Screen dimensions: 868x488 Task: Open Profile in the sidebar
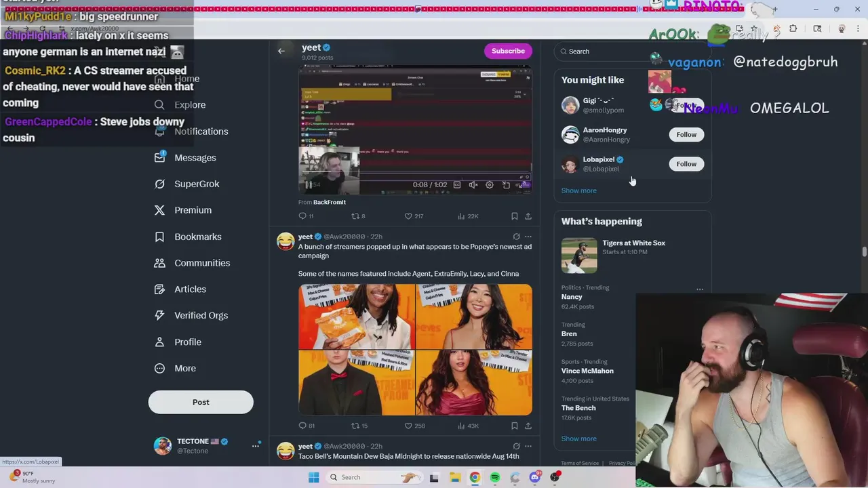click(x=178, y=342)
